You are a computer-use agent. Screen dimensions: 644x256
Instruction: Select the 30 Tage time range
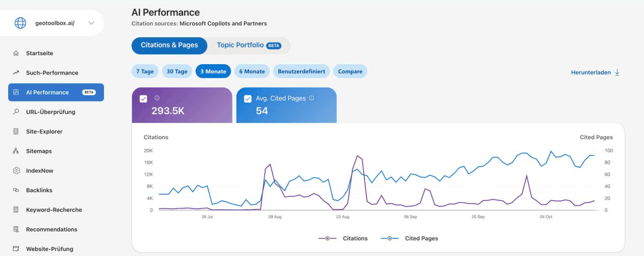[x=177, y=71]
